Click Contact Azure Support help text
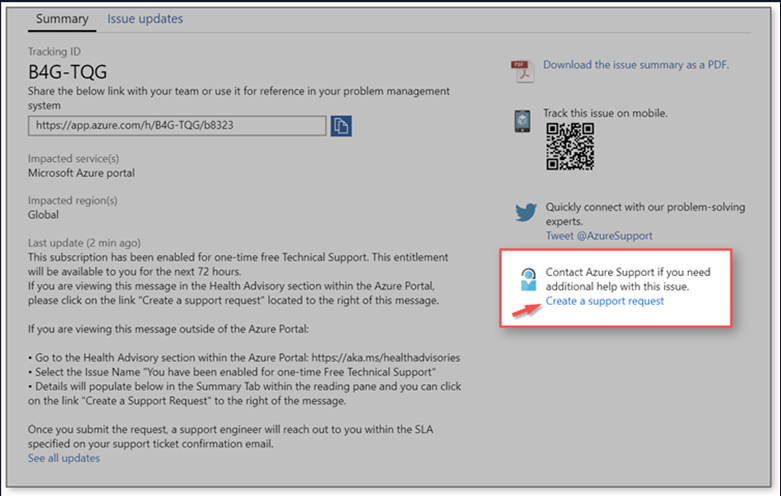This screenshot has width=781, height=496. coord(628,279)
